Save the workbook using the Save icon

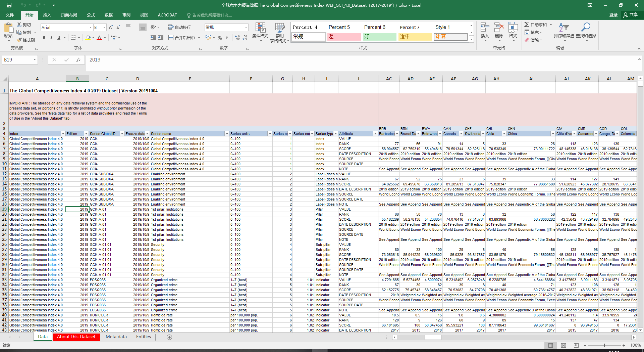9,5
